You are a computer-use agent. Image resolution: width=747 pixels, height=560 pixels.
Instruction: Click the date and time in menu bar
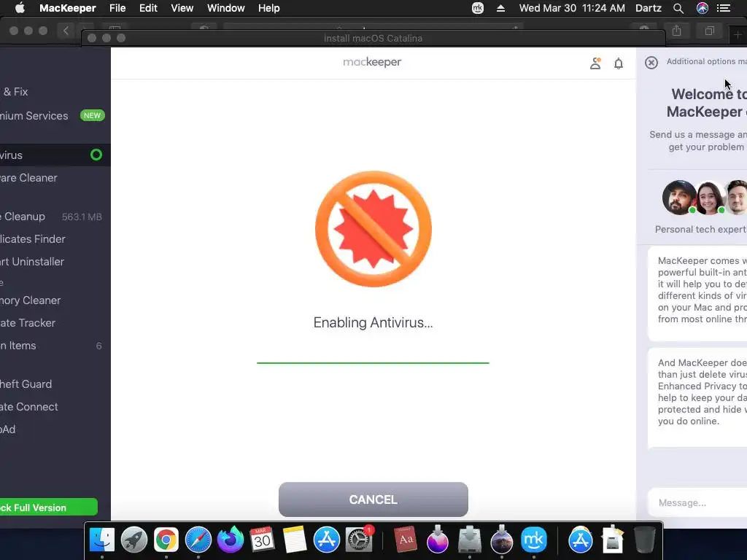(x=572, y=8)
